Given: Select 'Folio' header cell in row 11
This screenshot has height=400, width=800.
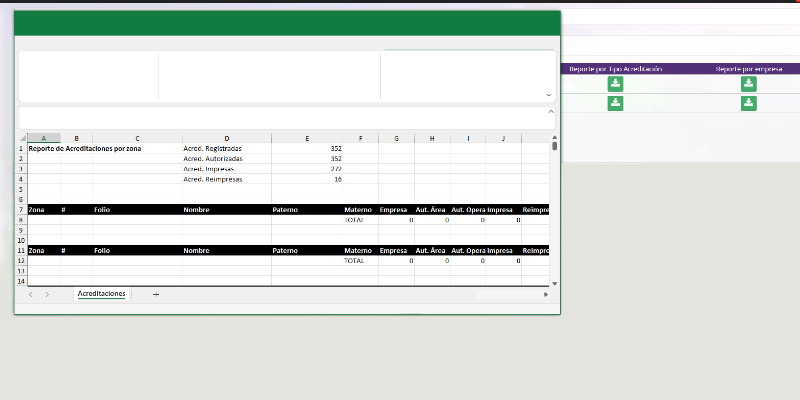Looking at the screenshot, I should 137,251.
